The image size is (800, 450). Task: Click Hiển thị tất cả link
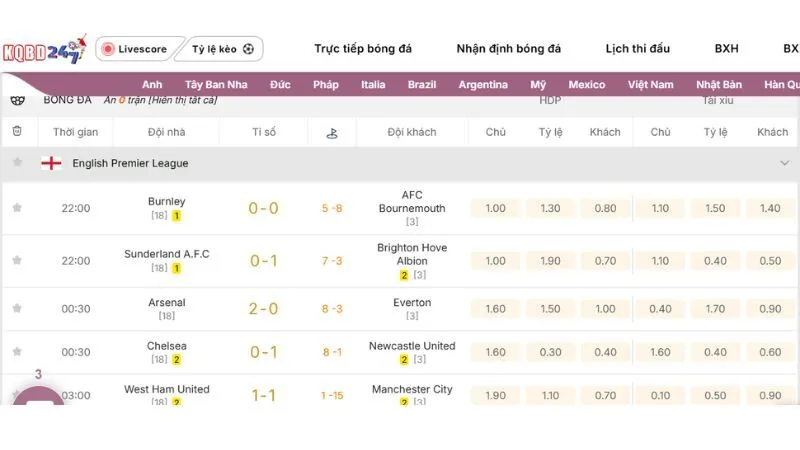tap(182, 100)
